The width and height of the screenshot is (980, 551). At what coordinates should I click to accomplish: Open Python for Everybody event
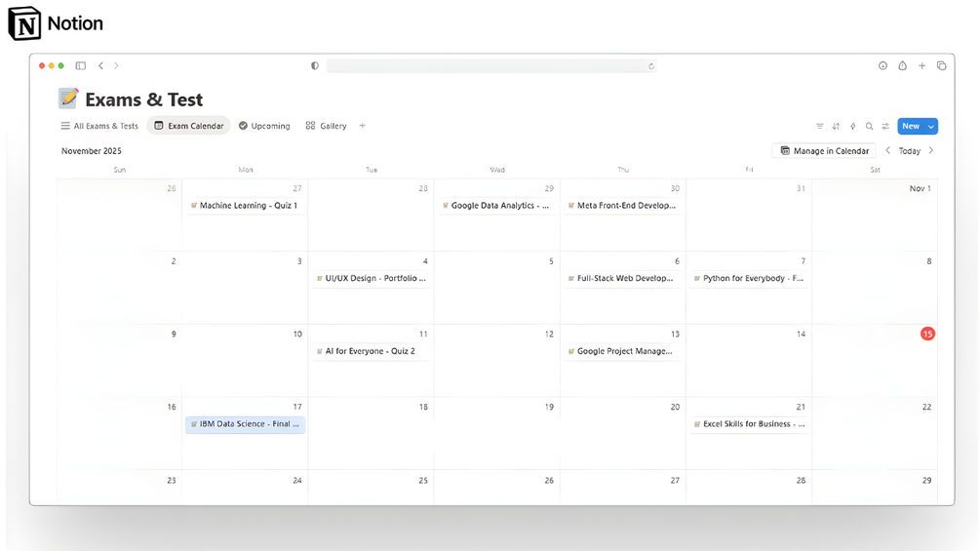click(749, 279)
